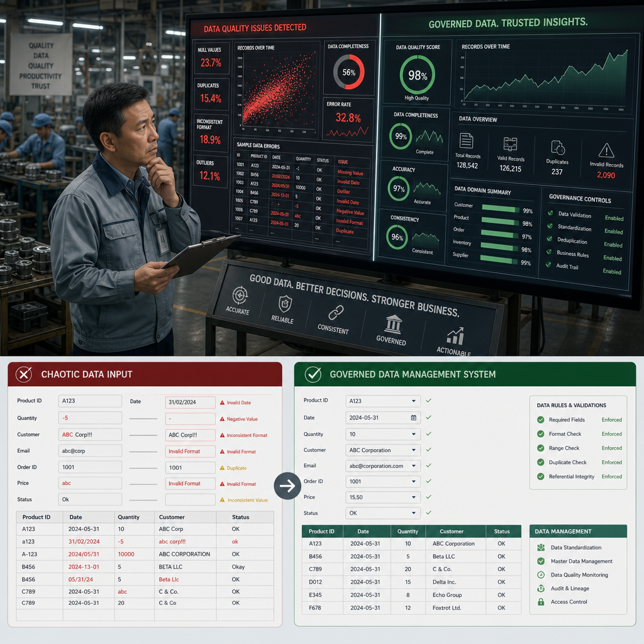644x644 pixels.
Task: Click the chaotic Price field showing abc
Action: tap(90, 483)
